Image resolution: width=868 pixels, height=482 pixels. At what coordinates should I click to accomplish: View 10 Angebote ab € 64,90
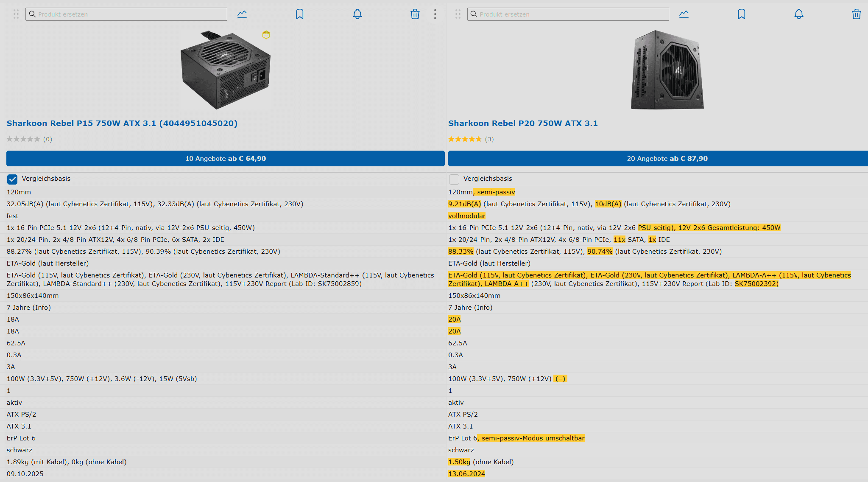click(x=225, y=159)
